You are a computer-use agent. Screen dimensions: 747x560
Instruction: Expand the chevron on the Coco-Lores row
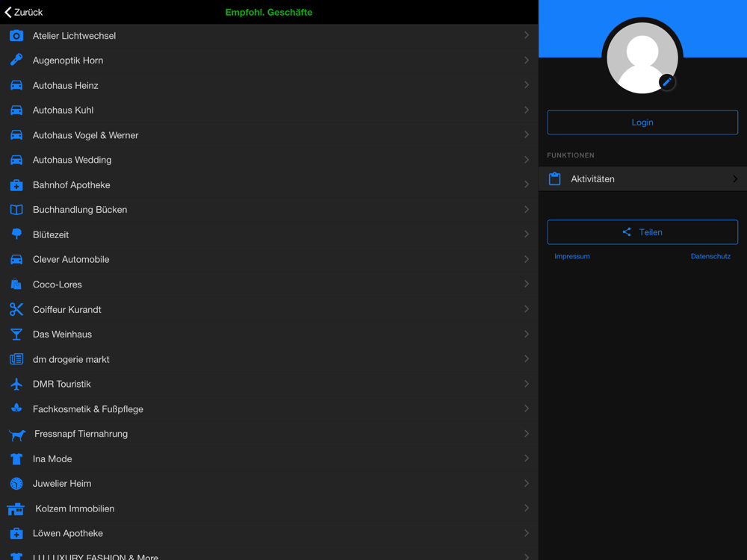527,284
